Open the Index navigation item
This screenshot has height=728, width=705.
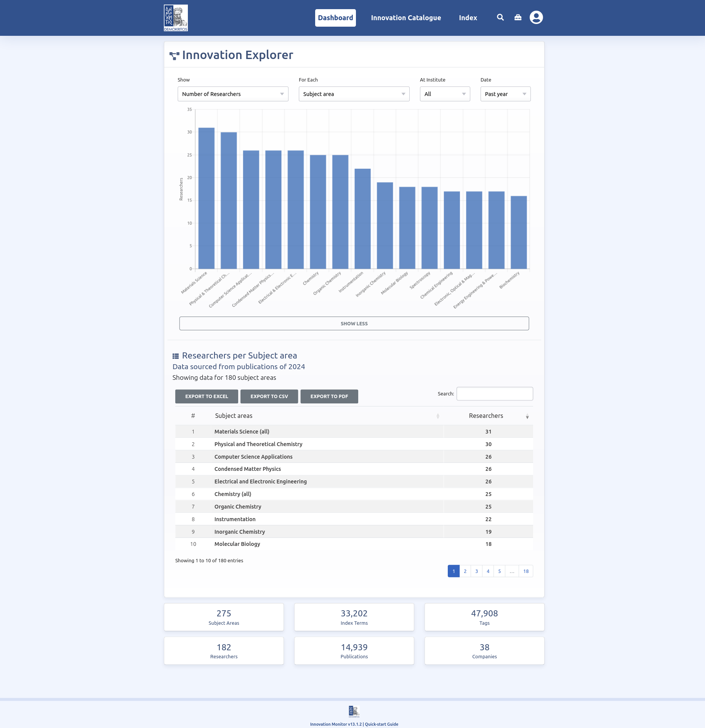(x=468, y=18)
